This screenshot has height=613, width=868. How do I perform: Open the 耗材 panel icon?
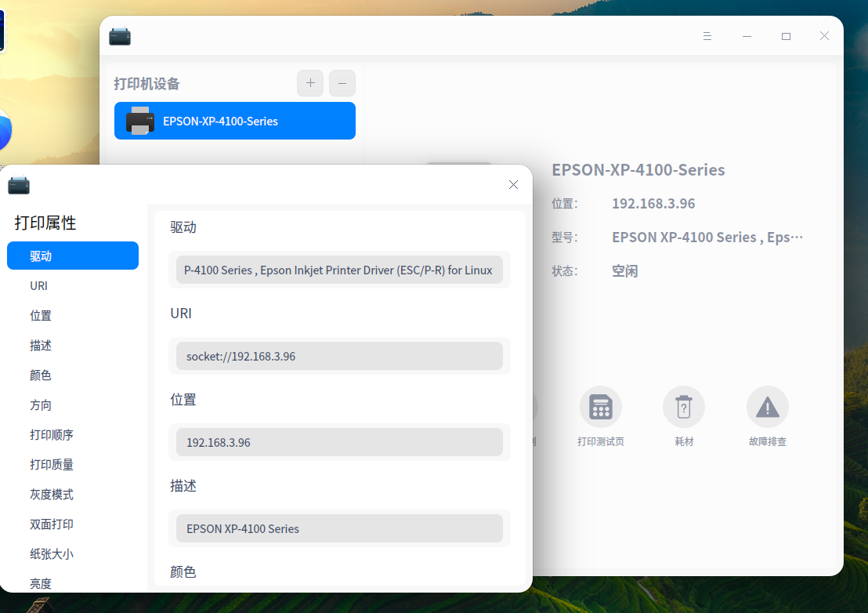[x=683, y=406]
